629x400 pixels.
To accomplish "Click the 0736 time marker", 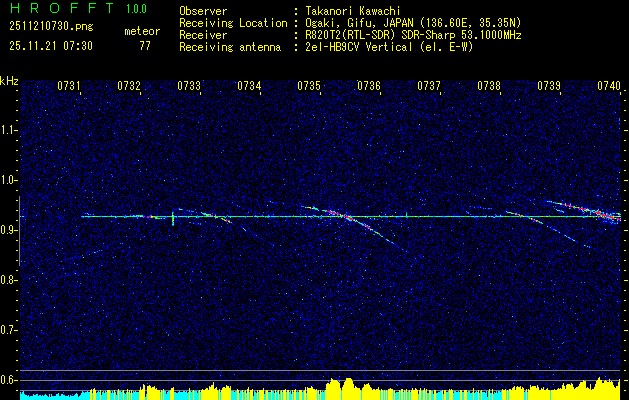I will pos(369,85).
